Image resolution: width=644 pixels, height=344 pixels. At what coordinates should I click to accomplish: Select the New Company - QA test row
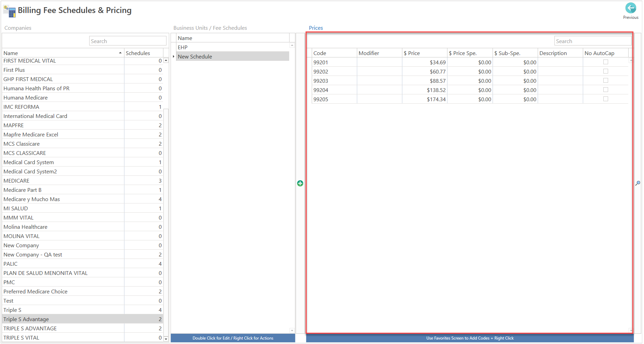click(x=82, y=254)
